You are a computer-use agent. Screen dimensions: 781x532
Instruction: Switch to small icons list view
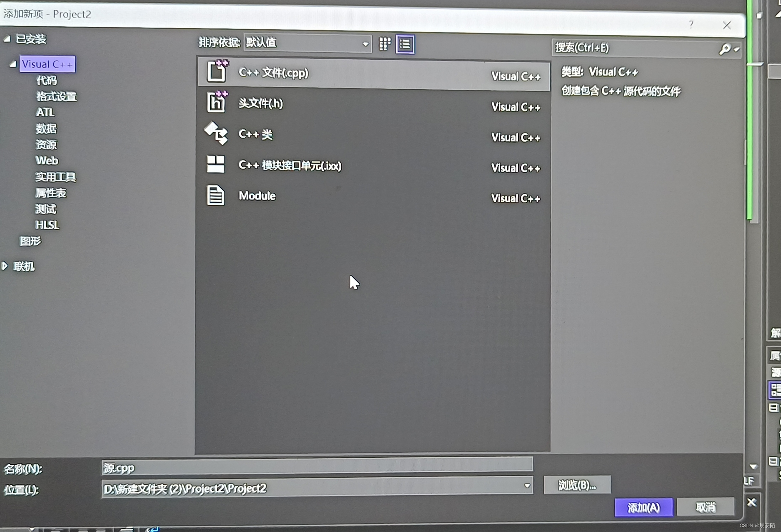pos(405,44)
